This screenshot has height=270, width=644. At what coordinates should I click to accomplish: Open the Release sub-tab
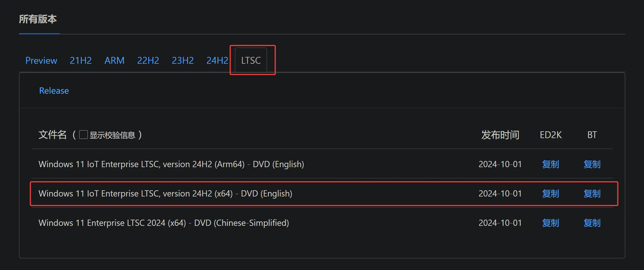coord(54,91)
